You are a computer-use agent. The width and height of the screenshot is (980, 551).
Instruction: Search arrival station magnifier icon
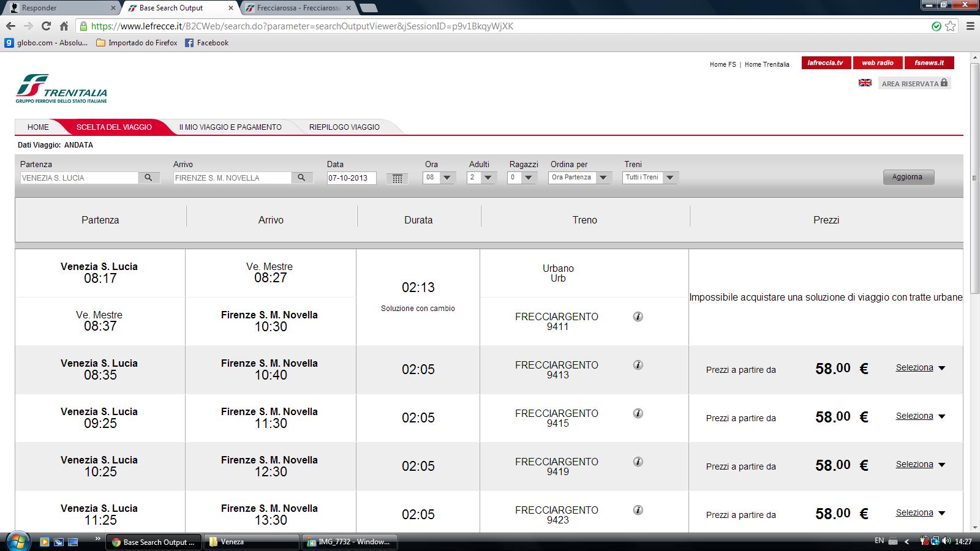coord(301,178)
